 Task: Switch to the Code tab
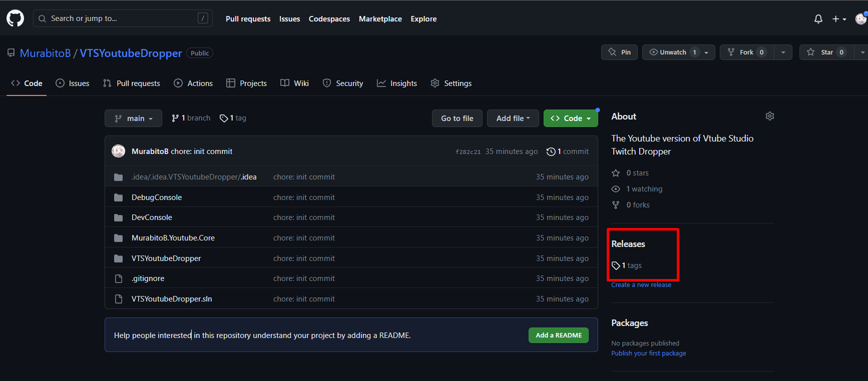(x=27, y=83)
